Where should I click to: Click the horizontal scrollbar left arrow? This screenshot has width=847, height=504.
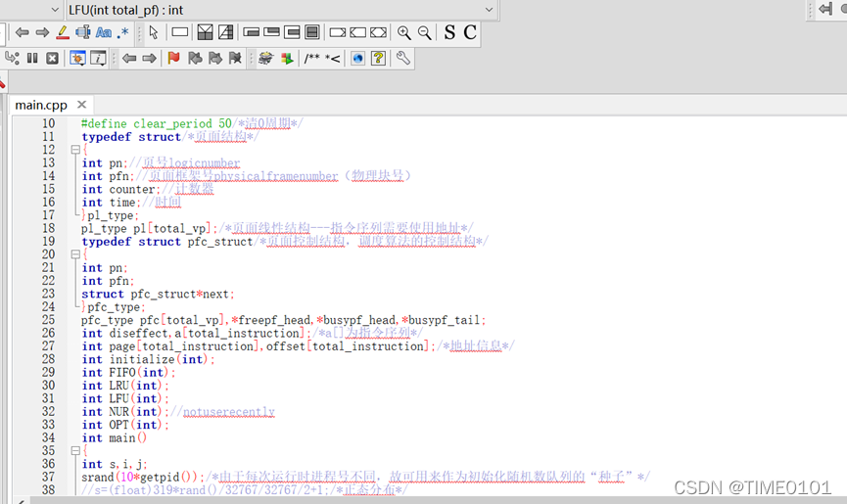pyautogui.click(x=20, y=501)
